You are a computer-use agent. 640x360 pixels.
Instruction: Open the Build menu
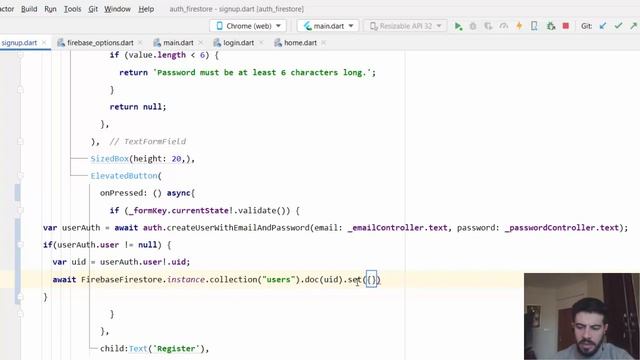click(29, 9)
